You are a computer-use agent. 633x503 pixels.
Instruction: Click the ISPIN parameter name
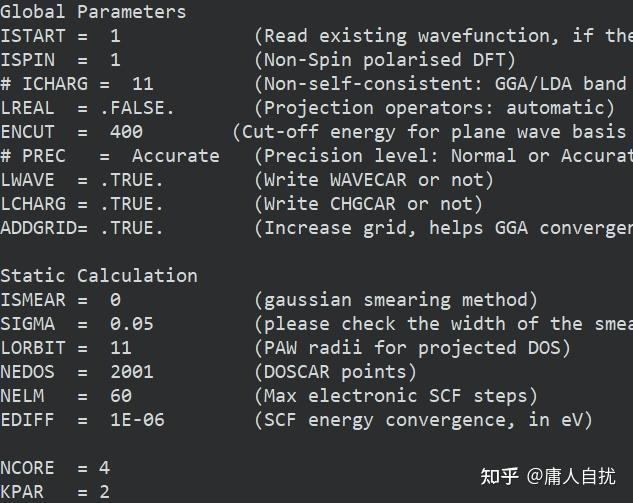tap(27, 60)
